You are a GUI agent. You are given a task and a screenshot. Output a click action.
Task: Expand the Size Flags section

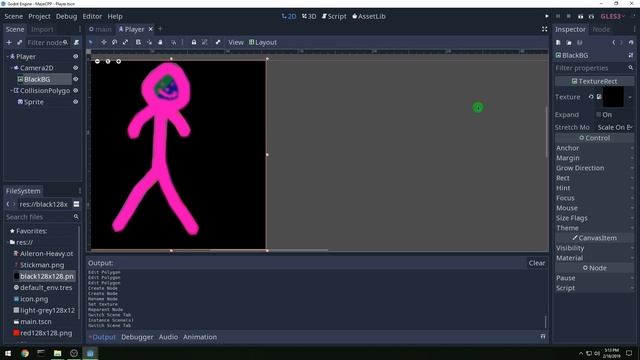click(x=594, y=218)
